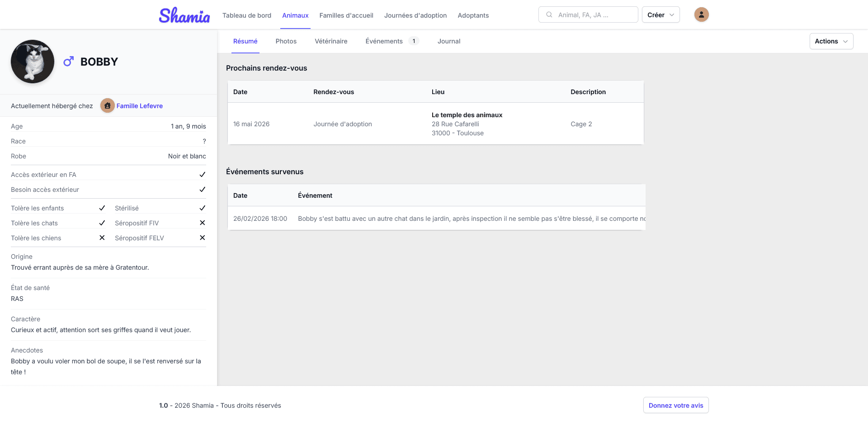
Task: Click the Stérilisé checkmark icon
Action: (202, 208)
